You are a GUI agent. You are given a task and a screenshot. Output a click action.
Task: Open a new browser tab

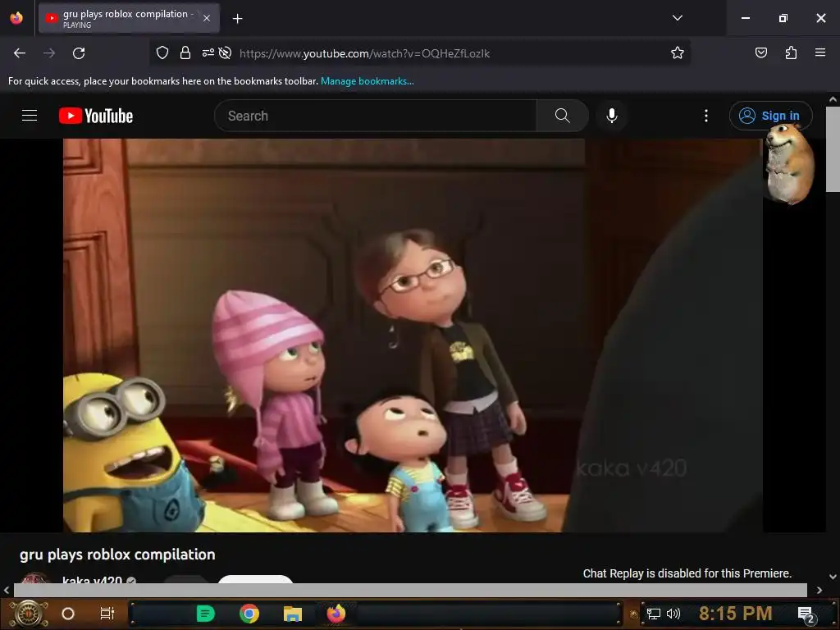[237, 19]
